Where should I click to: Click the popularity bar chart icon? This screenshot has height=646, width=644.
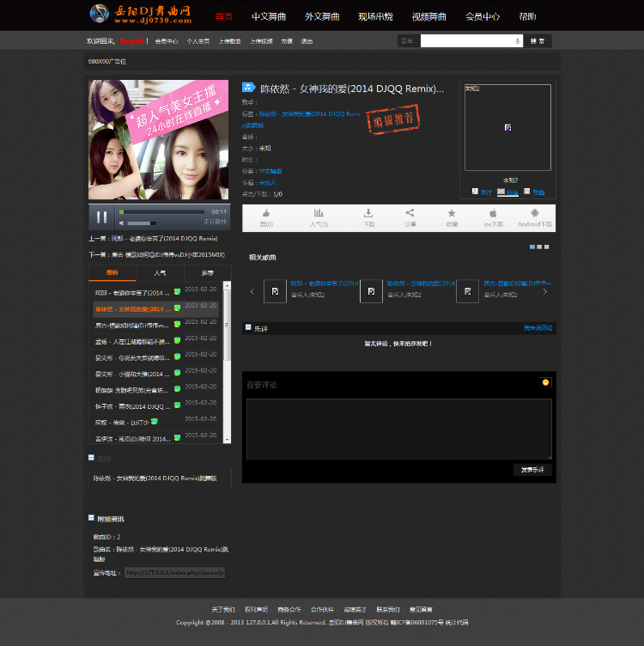tap(319, 213)
